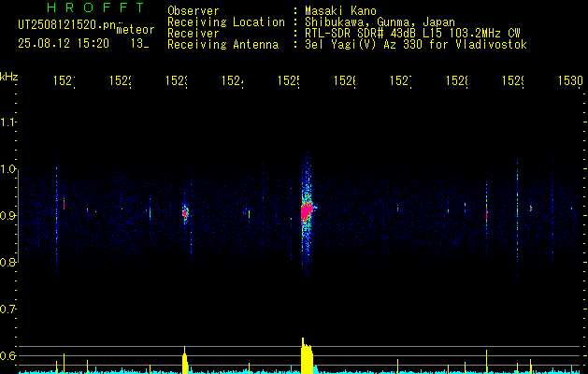Click the 1.1 kHz frequency axis label

pyautogui.click(x=7, y=122)
